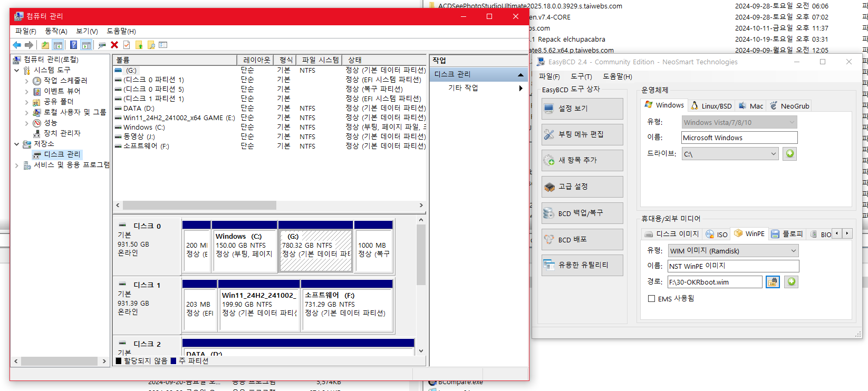Screen dimensions: 868x391
Task: Open 보기(V) menu in Computer Management
Action: (87, 32)
